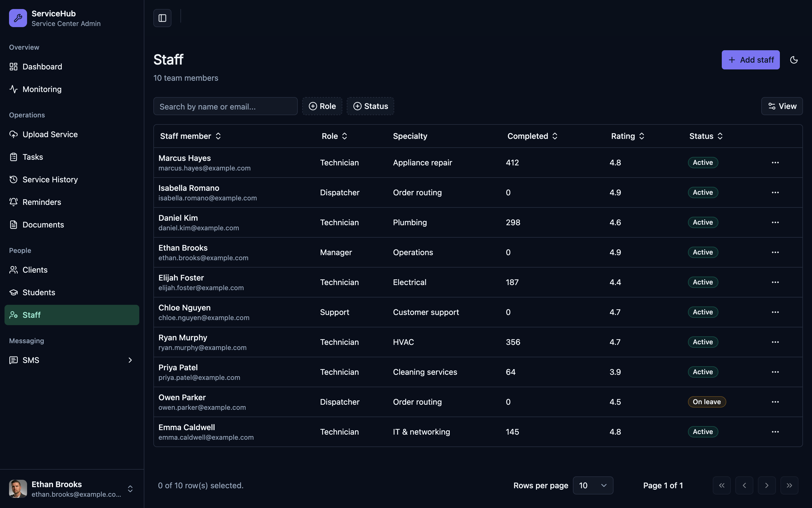812x508 pixels.
Task: Sort by the Status column header
Action: click(x=706, y=136)
